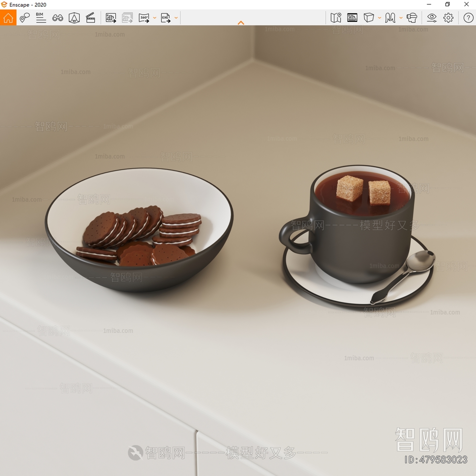
Task: Export EXE standalone file
Action: coord(166,18)
